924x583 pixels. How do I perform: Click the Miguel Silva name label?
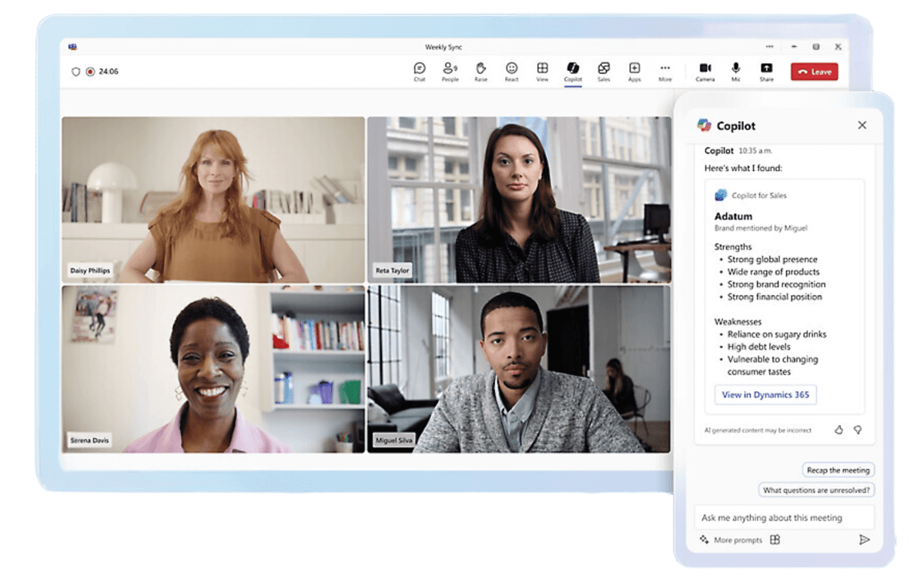(396, 441)
